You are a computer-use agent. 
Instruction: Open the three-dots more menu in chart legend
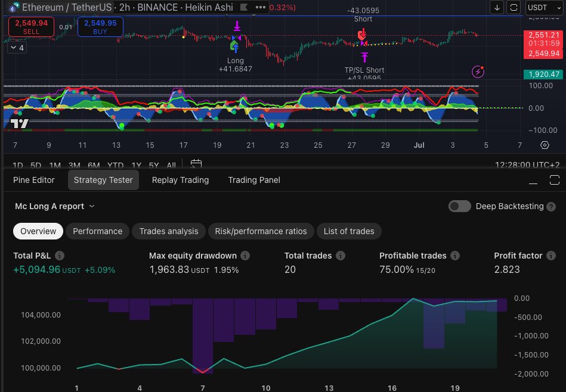[x=260, y=7]
